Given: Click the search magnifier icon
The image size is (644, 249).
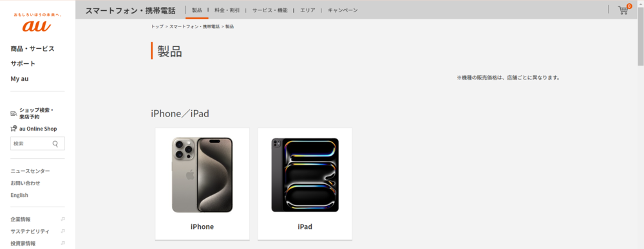Looking at the screenshot, I should (55, 143).
